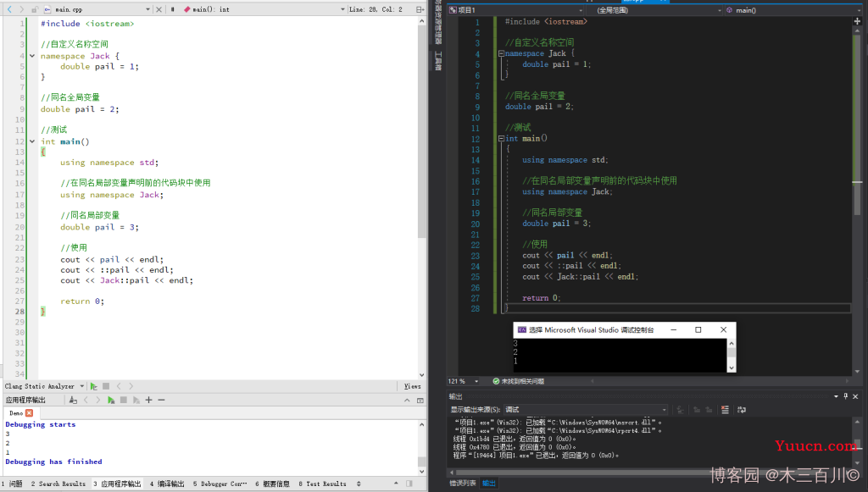Zoom in the application output text

[149, 401]
